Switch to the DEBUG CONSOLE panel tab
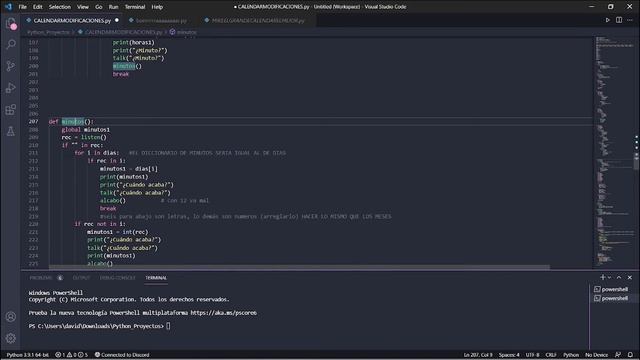 click(x=118, y=278)
